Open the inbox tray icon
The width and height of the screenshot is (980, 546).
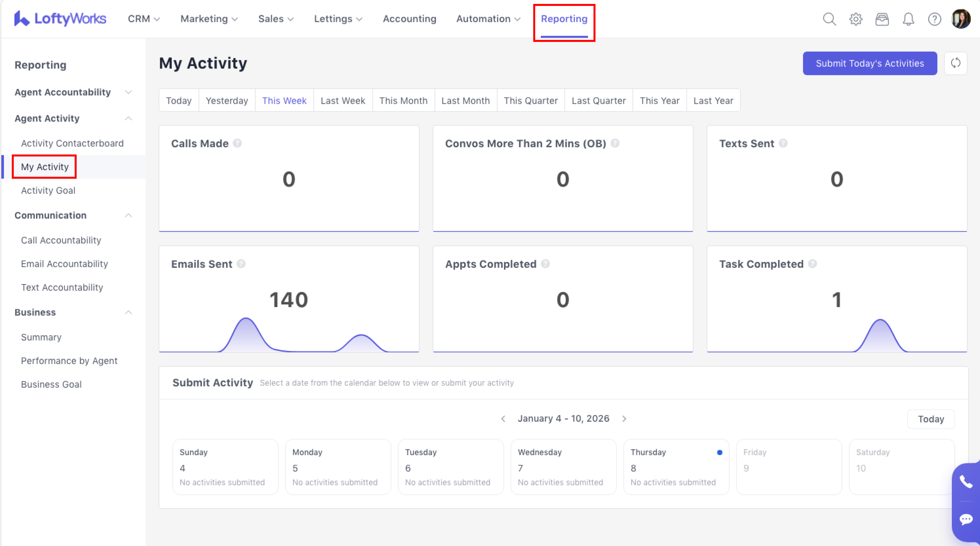point(882,19)
